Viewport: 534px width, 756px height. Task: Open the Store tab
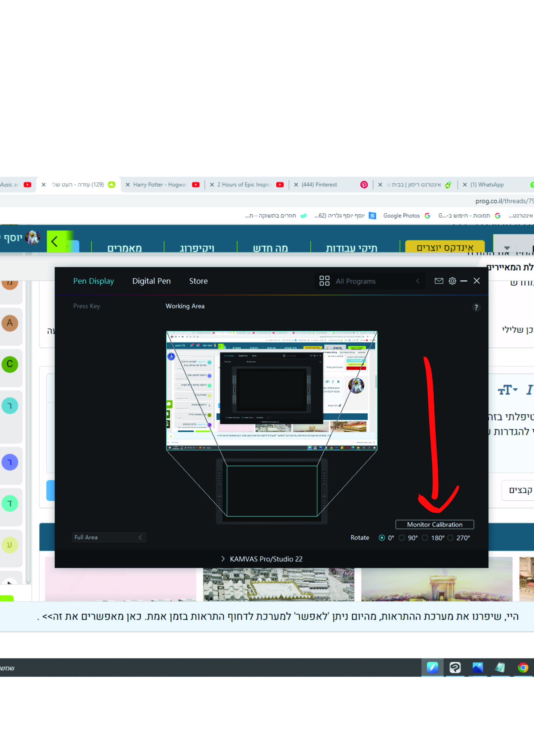pos(198,281)
